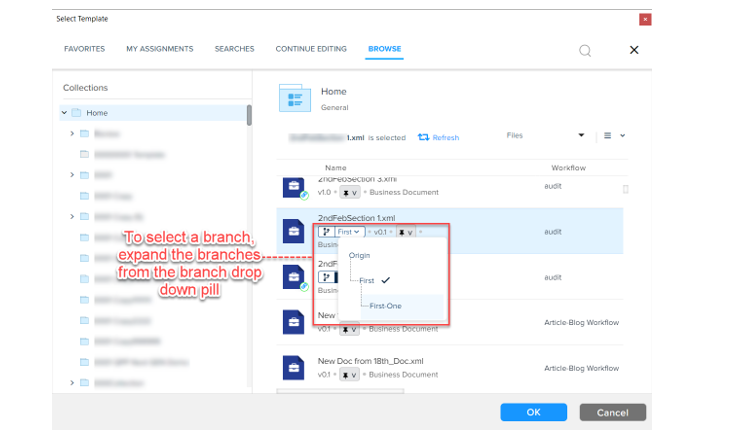Image resolution: width=729 pixels, height=441 pixels.
Task: Pick the First-One branch
Action: 385,306
